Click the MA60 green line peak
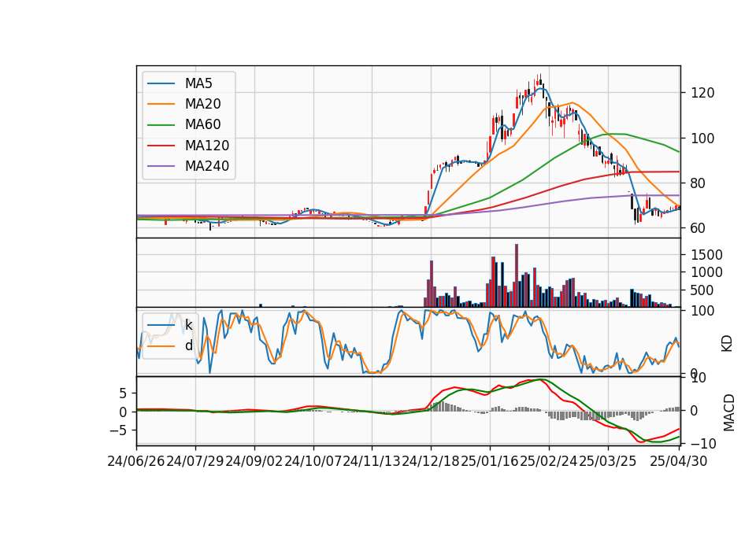Viewport: 756px width, 543px height. tap(613, 134)
